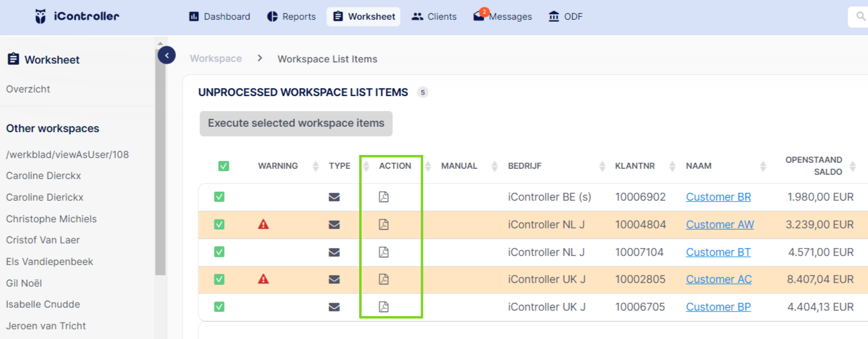The image size is (868, 339).
Task: Click warning triangle in Customer AC row
Action: tap(263, 279)
